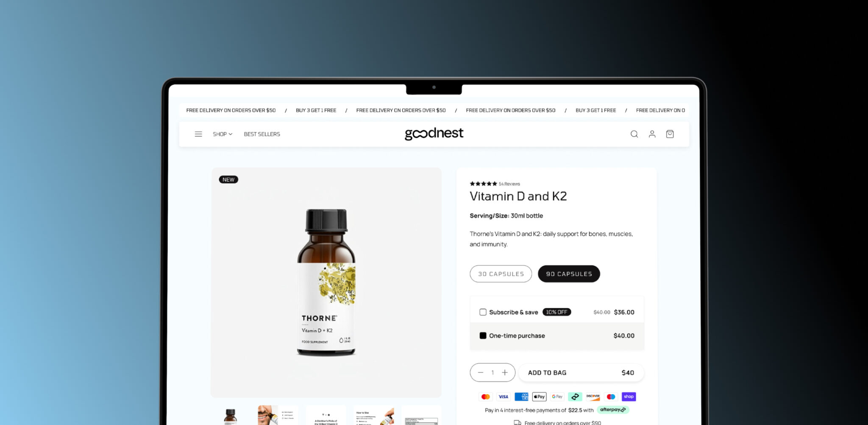Choose the 30 Capsules option
Viewport: 868px width, 425px height.
pos(501,274)
